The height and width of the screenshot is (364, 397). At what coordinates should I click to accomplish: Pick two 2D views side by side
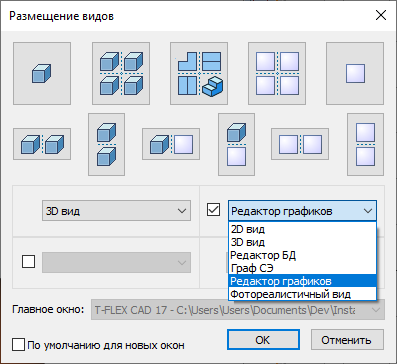point(300,144)
